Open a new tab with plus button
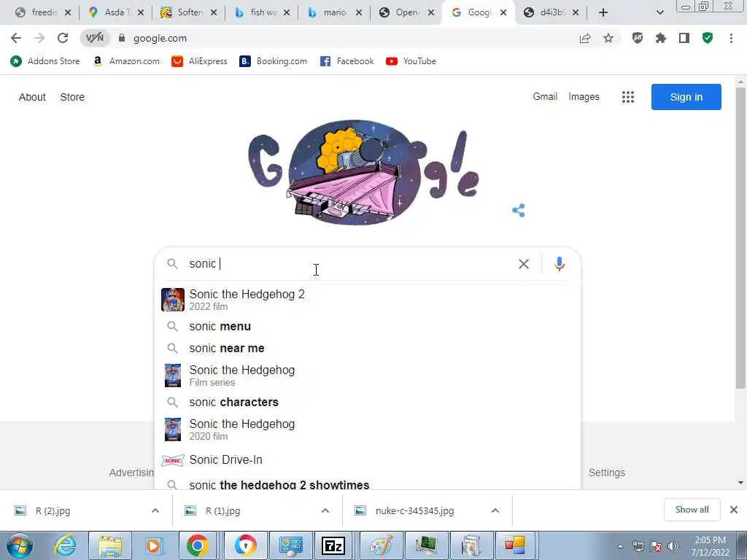This screenshot has height=560, width=747. [x=603, y=12]
